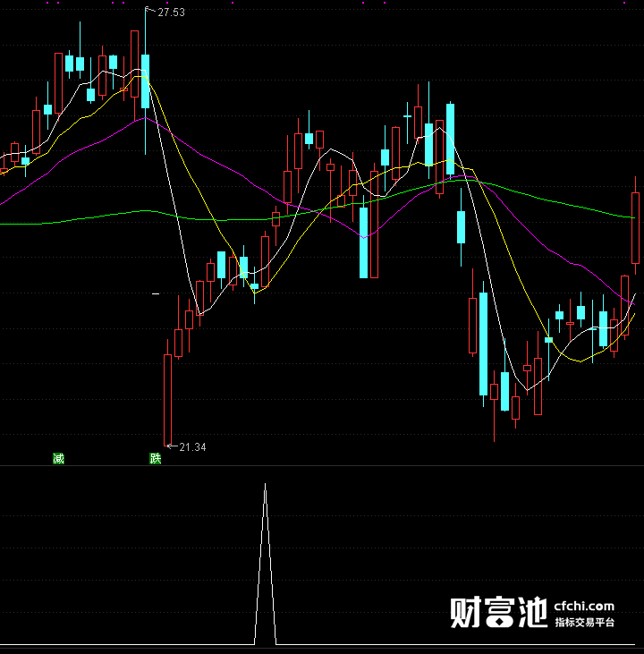Select the 21.34 low price label
The height and width of the screenshot is (654, 644).
tap(192, 447)
